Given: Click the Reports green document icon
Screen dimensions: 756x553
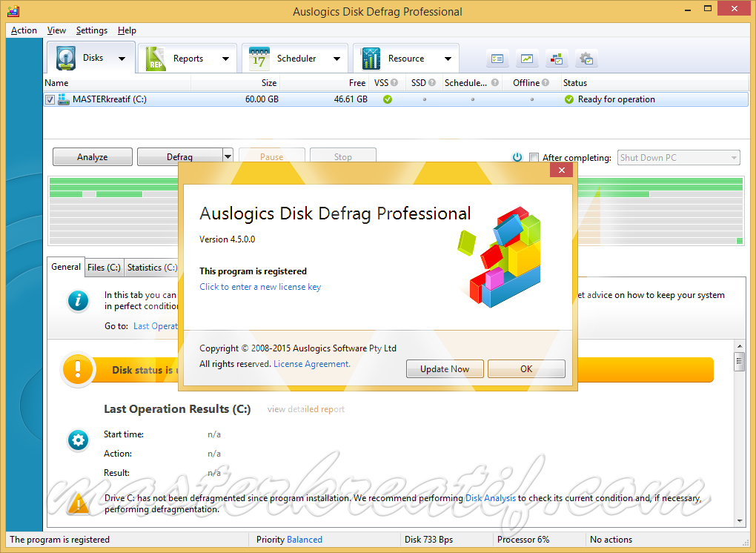Looking at the screenshot, I should (155, 59).
